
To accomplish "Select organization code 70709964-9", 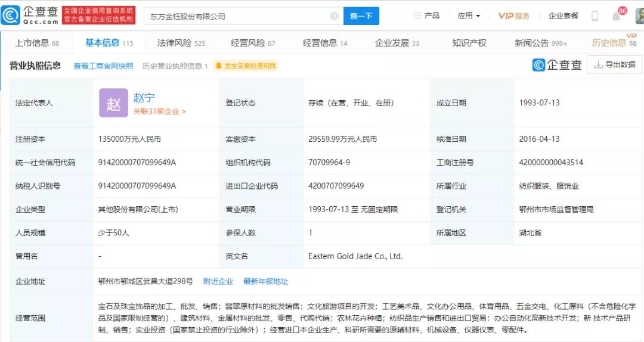I will click(329, 163).
